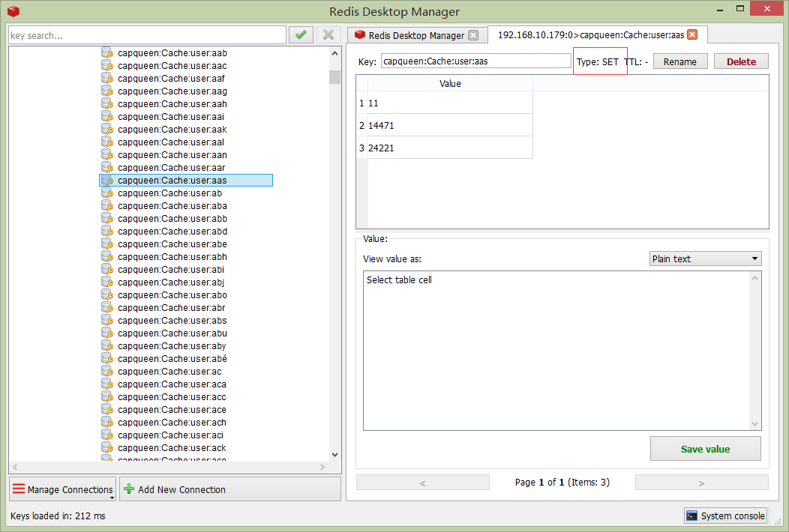Image resolution: width=789 pixels, height=532 pixels.
Task: Click the key search input field
Action: pyautogui.click(x=148, y=35)
